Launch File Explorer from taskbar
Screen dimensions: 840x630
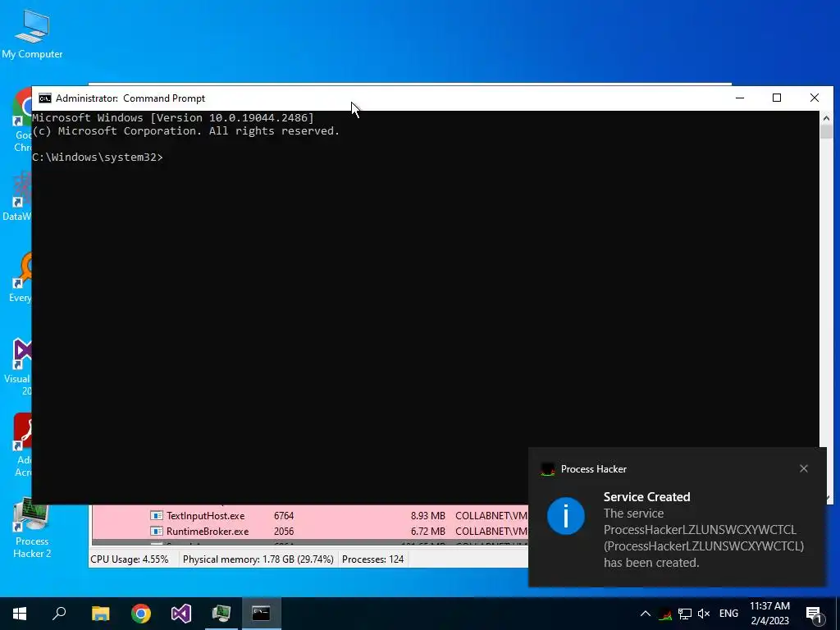[x=100, y=614]
